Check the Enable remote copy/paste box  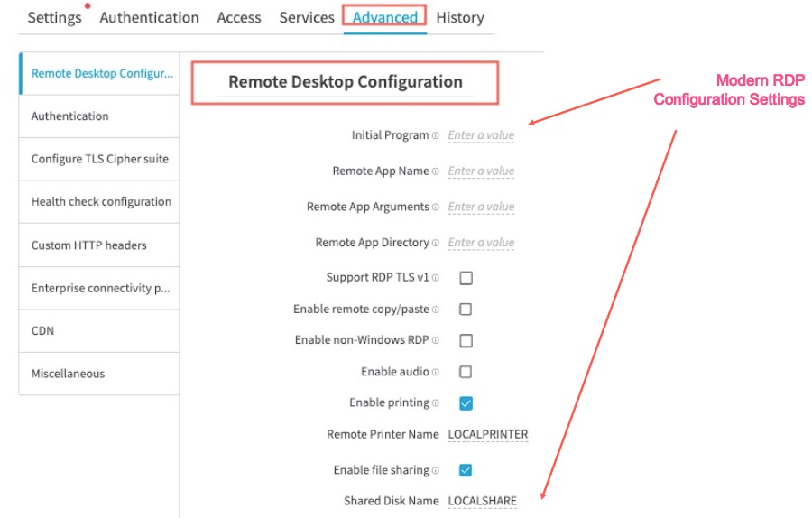(466, 310)
